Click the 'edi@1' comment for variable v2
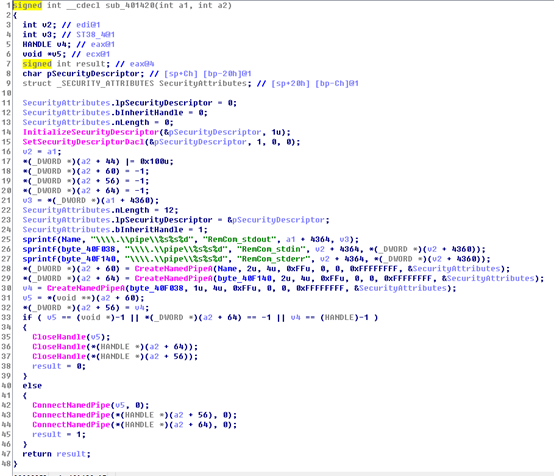 click(x=88, y=25)
